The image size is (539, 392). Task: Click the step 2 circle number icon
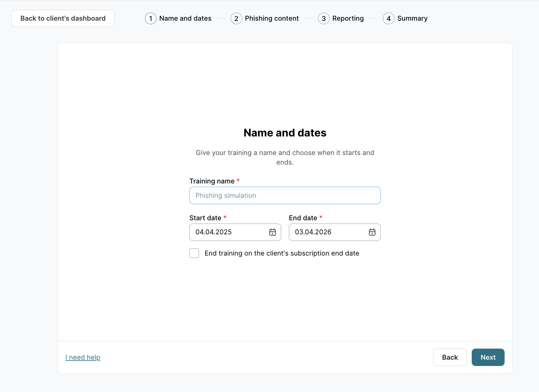coord(236,19)
